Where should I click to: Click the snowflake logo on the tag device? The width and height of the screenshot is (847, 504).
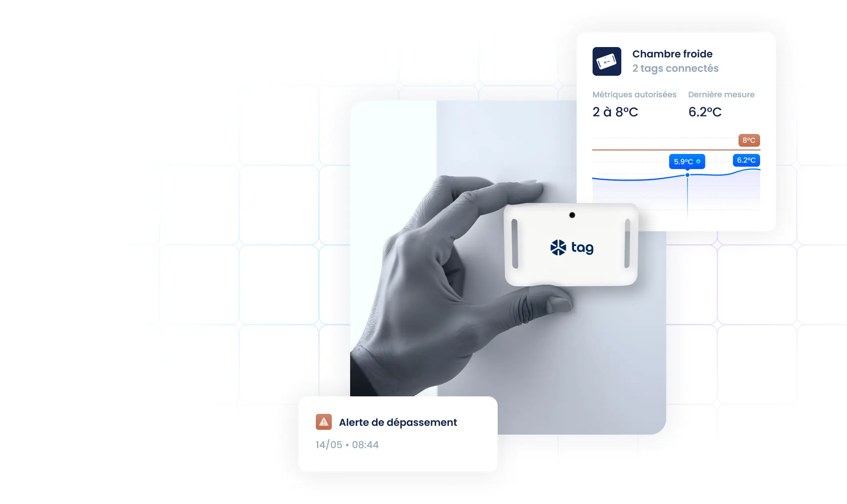click(x=558, y=248)
